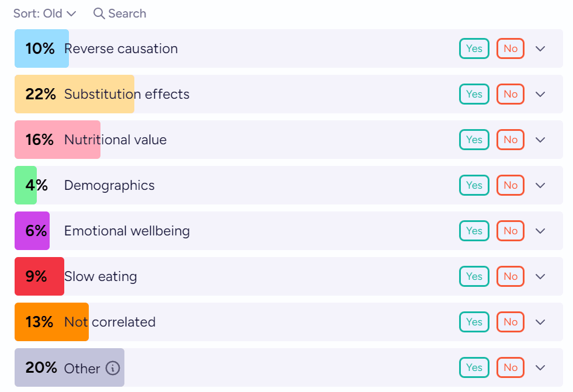Select Yes for Emotional wellbeing
The height and width of the screenshot is (392, 573).
[x=474, y=231]
